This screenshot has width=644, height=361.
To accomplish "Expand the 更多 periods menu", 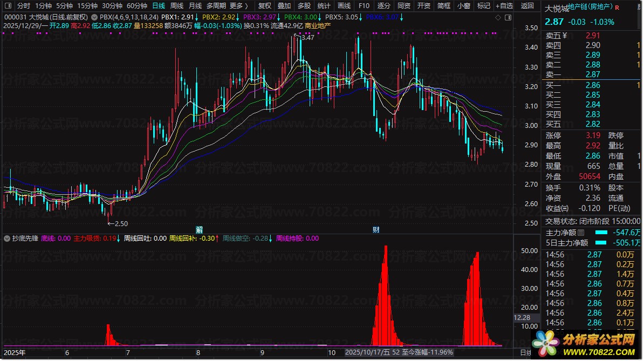I will tap(239, 6).
